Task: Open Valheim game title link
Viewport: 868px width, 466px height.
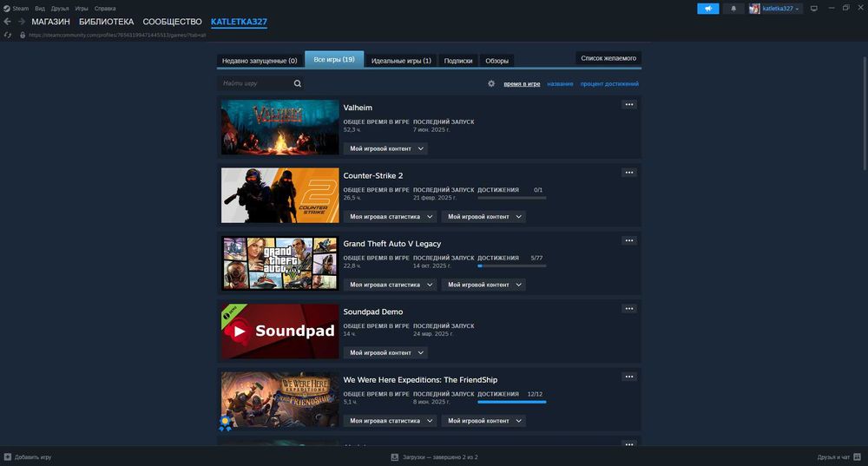Action: point(358,108)
